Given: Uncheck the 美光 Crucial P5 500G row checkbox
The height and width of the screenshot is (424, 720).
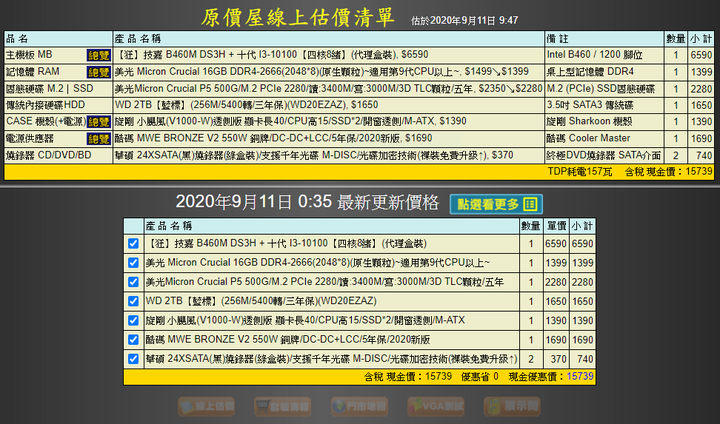Looking at the screenshot, I should coord(133,282).
